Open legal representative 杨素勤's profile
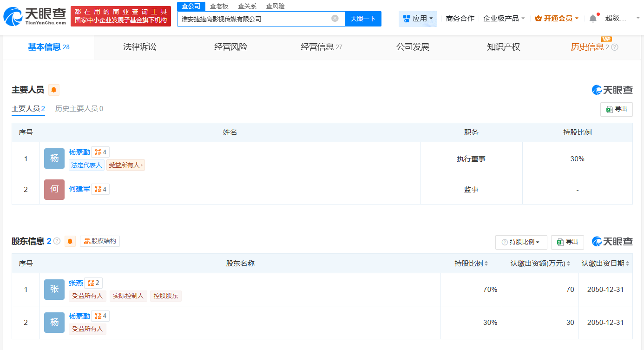Viewport: 644px width, 350px height. (x=79, y=152)
